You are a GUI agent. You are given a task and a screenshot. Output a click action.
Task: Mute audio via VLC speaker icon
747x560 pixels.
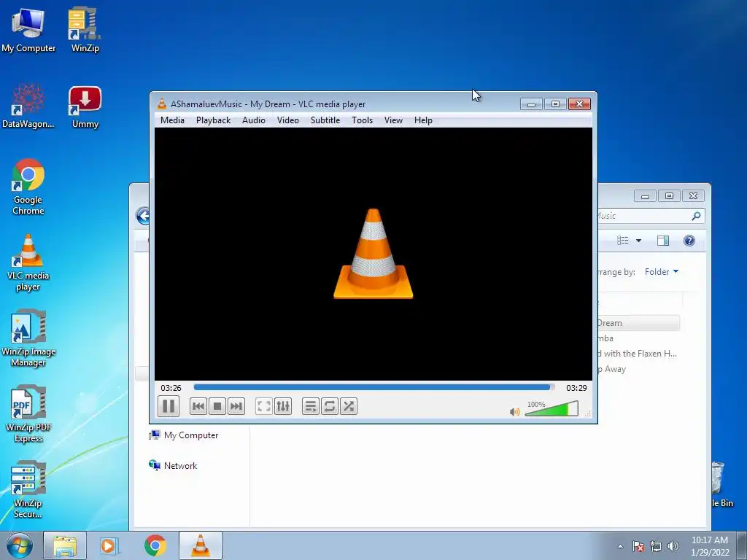(514, 411)
